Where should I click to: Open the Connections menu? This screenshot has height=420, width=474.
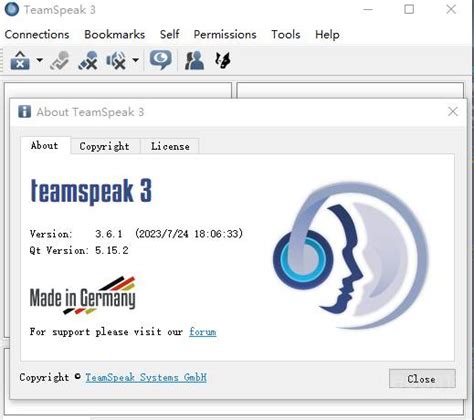click(37, 34)
